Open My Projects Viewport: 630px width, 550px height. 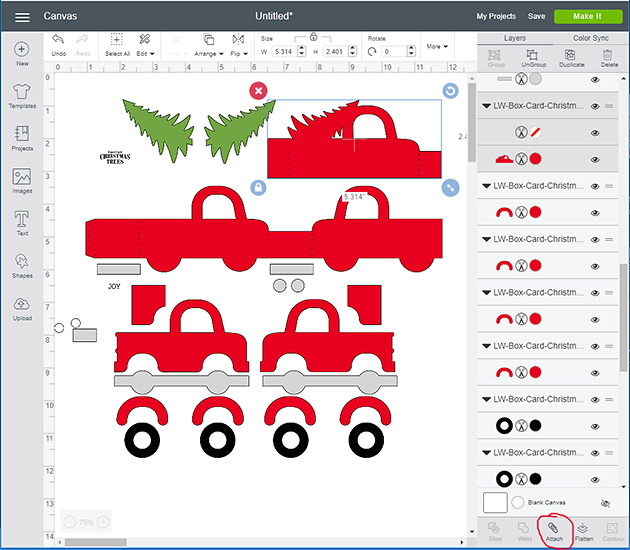(x=496, y=16)
